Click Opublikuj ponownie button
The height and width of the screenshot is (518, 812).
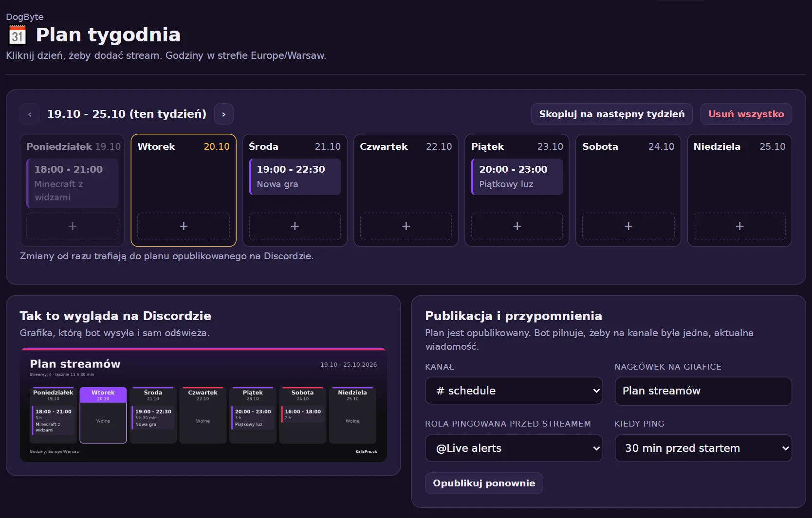pyautogui.click(x=484, y=483)
